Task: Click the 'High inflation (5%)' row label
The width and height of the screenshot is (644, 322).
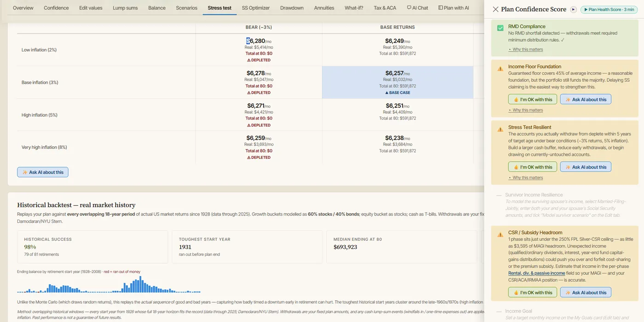Action: coord(40,115)
